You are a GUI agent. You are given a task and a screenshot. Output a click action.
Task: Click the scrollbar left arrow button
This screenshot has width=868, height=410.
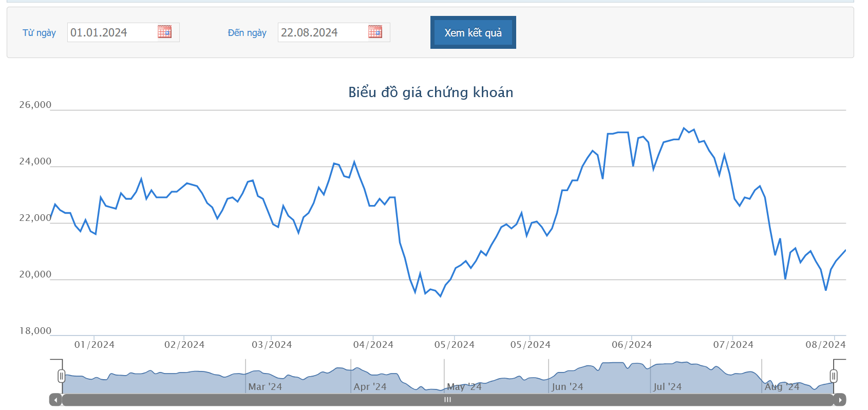[x=55, y=400]
